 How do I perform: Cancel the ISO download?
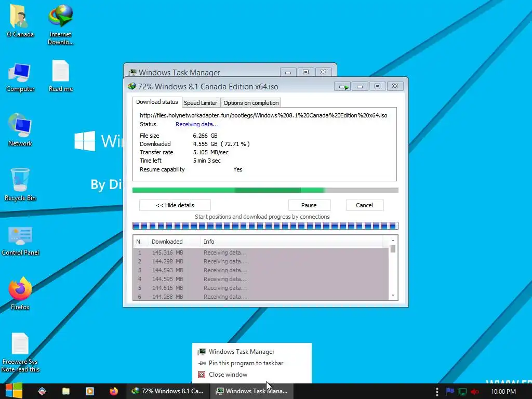(x=364, y=205)
